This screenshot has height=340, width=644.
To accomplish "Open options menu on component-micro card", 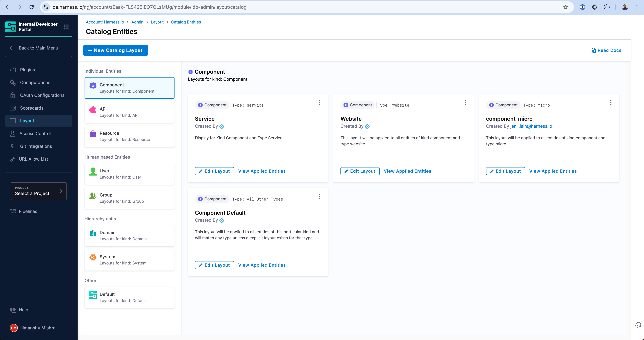I will pyautogui.click(x=610, y=102).
